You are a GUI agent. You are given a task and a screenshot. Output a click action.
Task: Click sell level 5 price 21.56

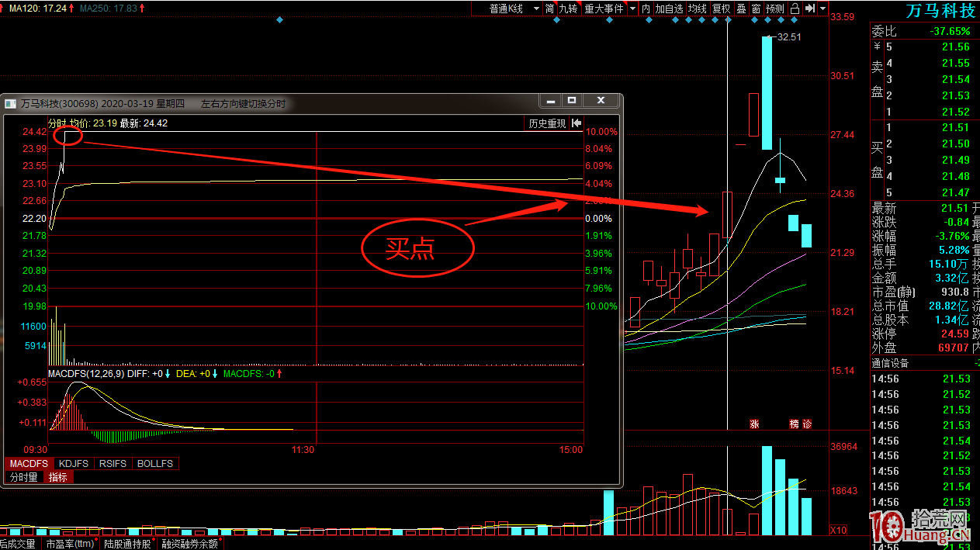955,47
